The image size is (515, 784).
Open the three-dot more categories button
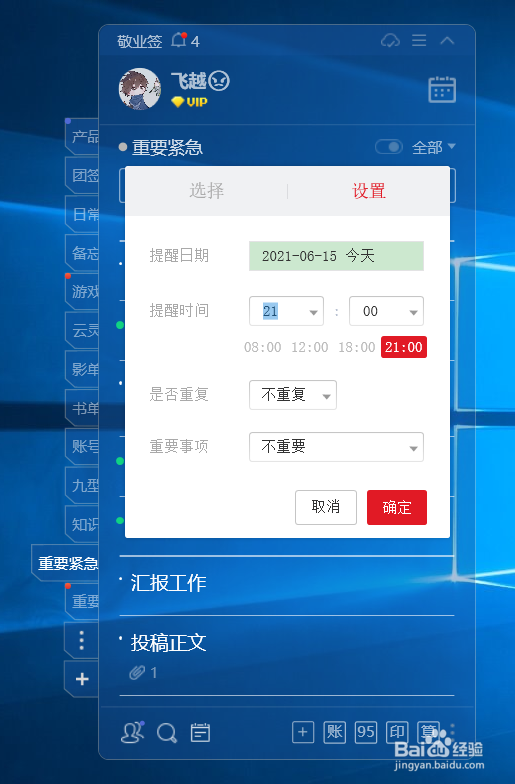coord(82,640)
